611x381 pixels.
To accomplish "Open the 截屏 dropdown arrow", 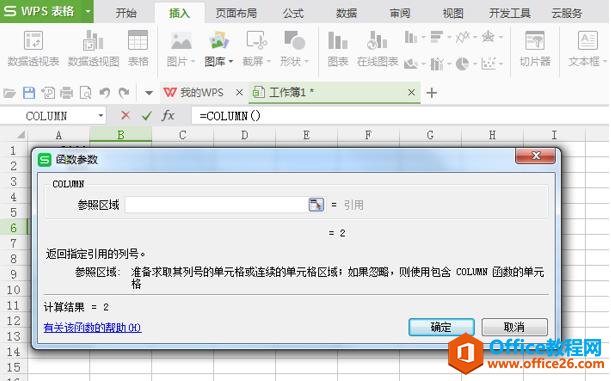I will pos(268,62).
